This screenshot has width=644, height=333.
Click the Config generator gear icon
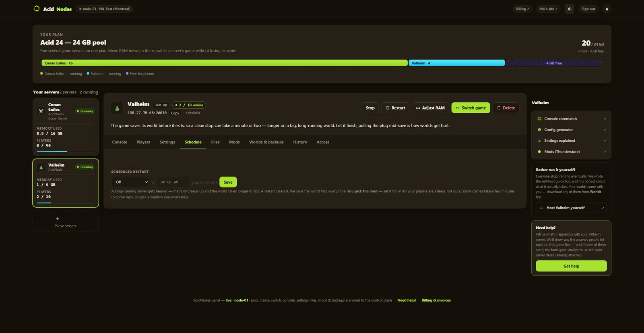pos(539,130)
